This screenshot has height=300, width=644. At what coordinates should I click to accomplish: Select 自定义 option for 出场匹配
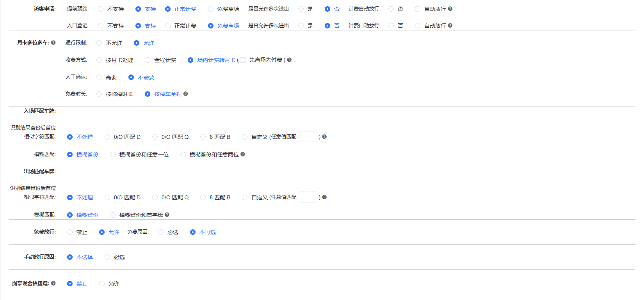tap(245, 197)
